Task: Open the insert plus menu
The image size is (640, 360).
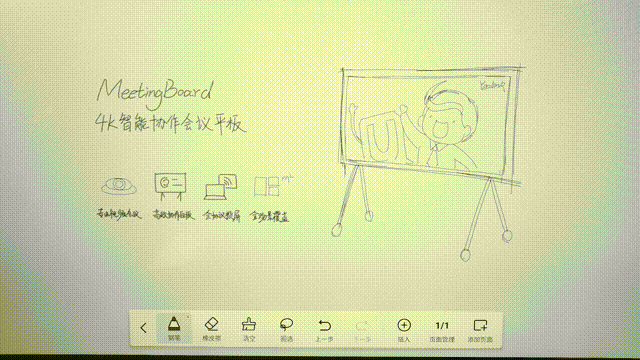Action: [404, 330]
